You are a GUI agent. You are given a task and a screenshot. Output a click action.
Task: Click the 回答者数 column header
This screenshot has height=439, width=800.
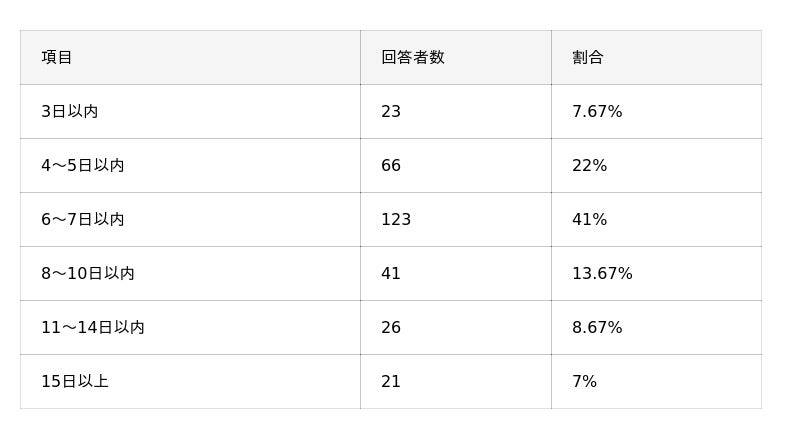click(x=412, y=58)
